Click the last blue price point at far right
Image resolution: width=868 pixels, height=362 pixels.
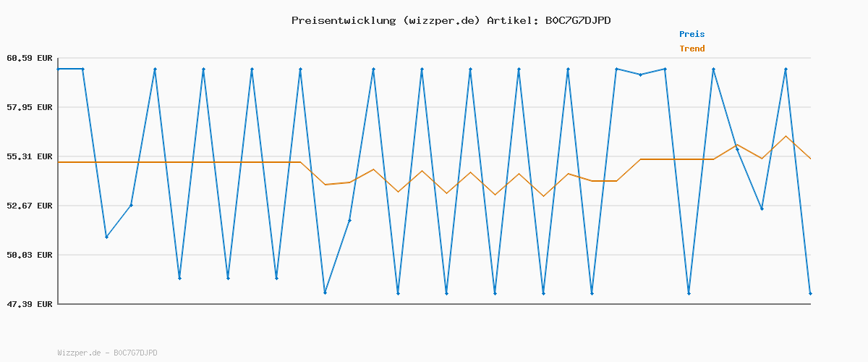tap(810, 293)
